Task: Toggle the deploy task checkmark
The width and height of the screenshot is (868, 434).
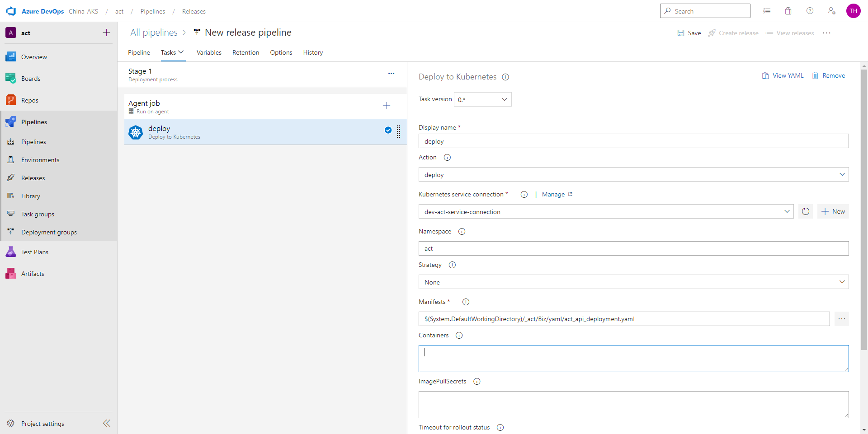Action: click(388, 131)
